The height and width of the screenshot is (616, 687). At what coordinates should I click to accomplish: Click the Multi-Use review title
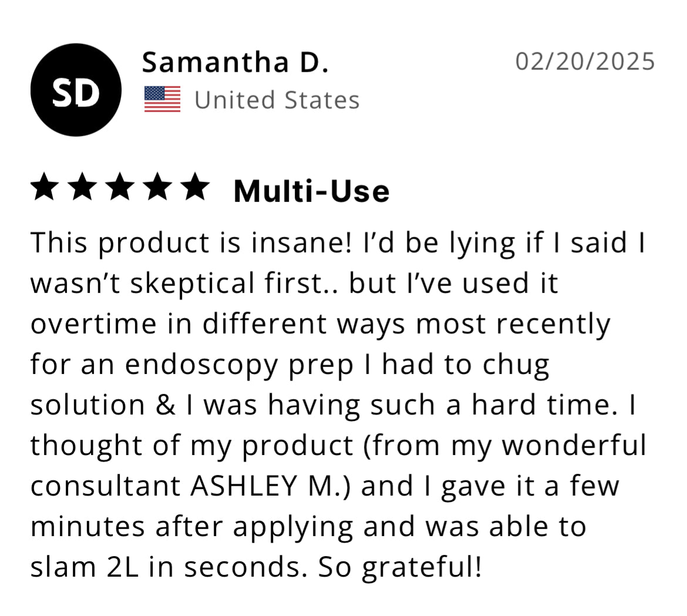point(311,191)
